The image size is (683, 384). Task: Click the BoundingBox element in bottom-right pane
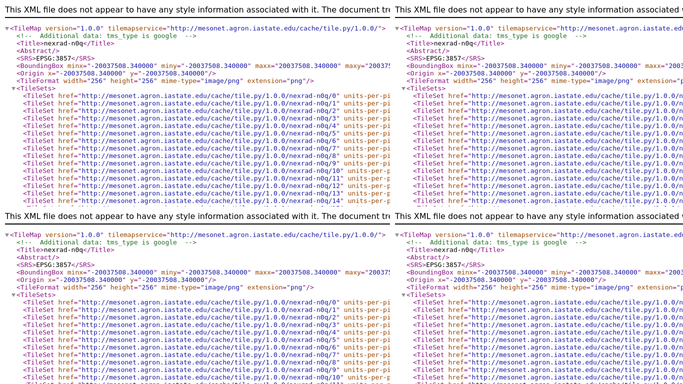544,272
